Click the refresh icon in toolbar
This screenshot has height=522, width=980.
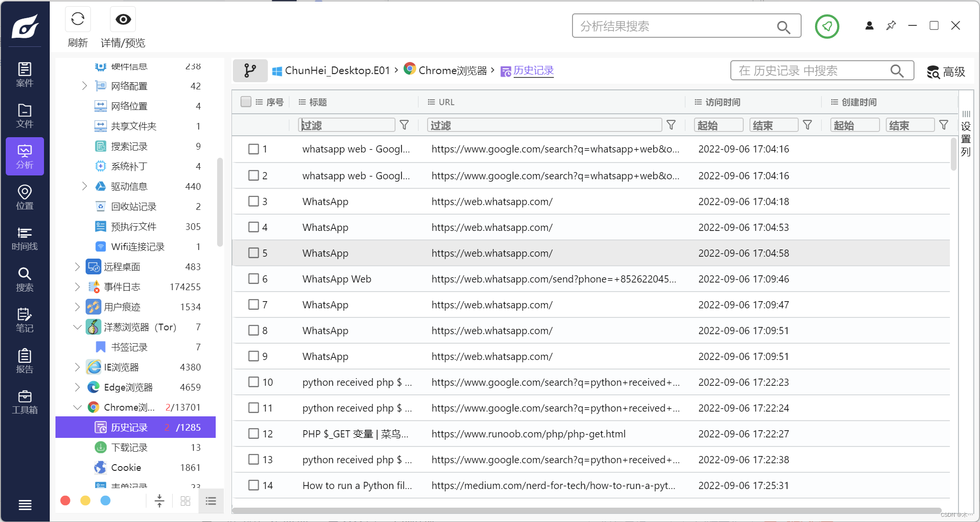click(77, 19)
